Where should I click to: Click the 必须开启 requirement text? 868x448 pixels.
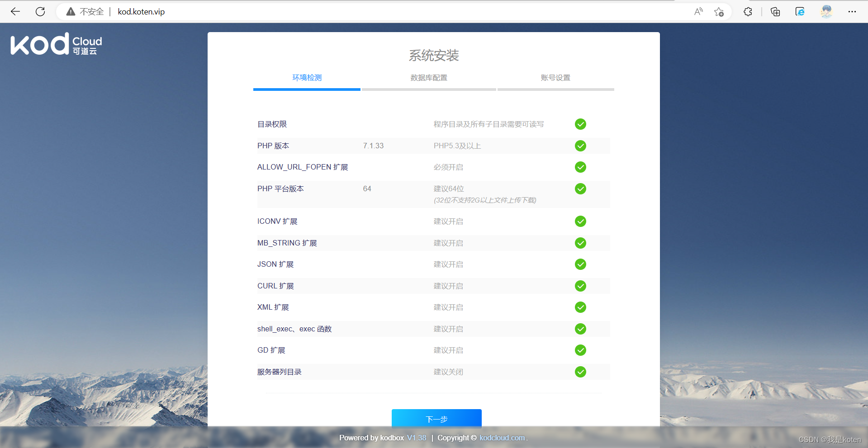pos(448,167)
